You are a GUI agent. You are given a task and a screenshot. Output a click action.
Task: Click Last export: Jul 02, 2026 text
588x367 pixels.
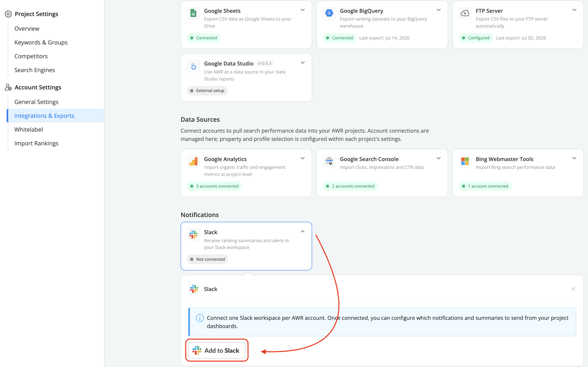click(x=521, y=38)
